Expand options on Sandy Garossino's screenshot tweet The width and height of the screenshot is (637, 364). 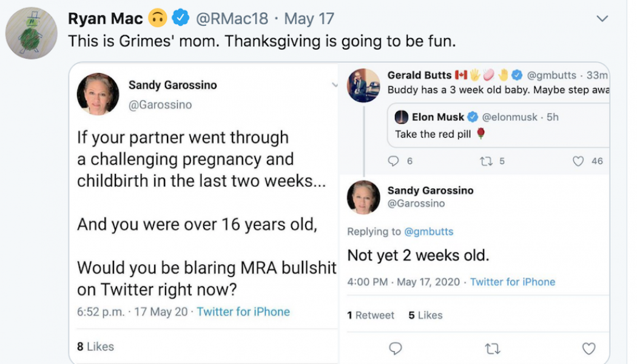pyautogui.click(x=335, y=86)
